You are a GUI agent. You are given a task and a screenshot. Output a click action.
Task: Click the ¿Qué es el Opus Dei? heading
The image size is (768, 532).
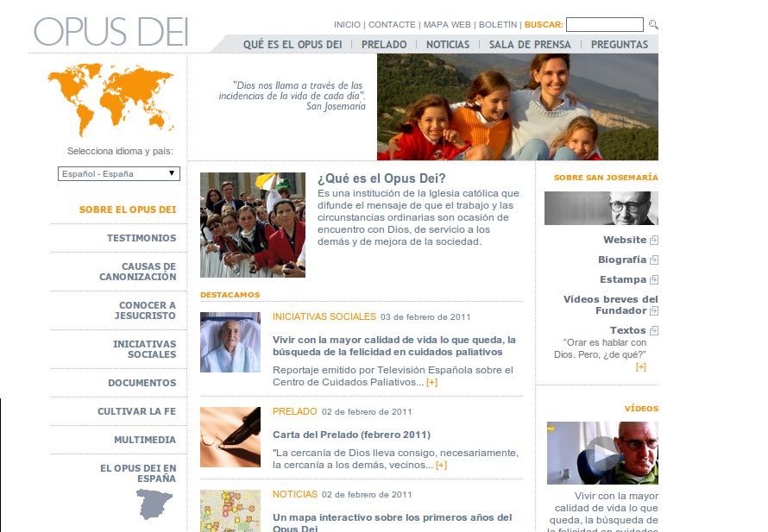pyautogui.click(x=381, y=178)
